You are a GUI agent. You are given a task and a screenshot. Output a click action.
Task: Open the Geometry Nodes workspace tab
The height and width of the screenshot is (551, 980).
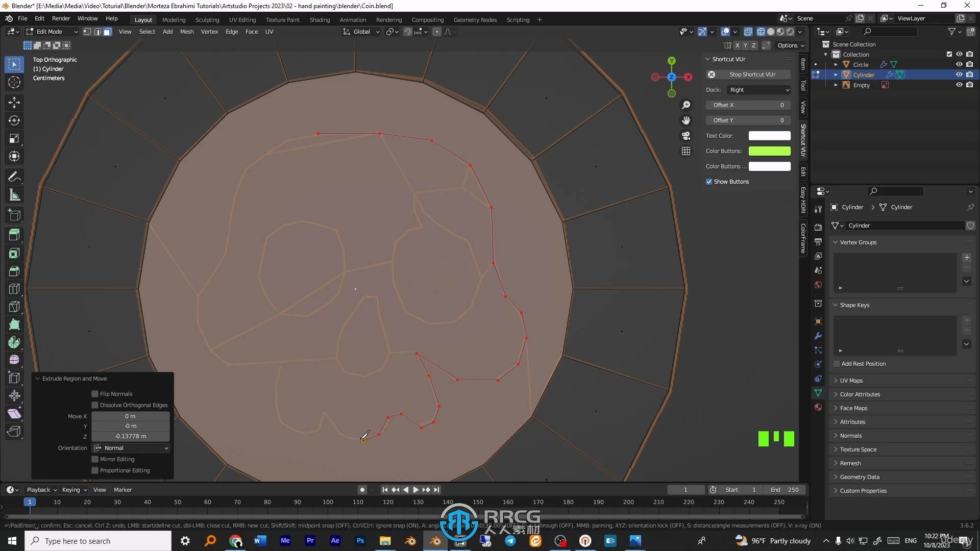[475, 19]
